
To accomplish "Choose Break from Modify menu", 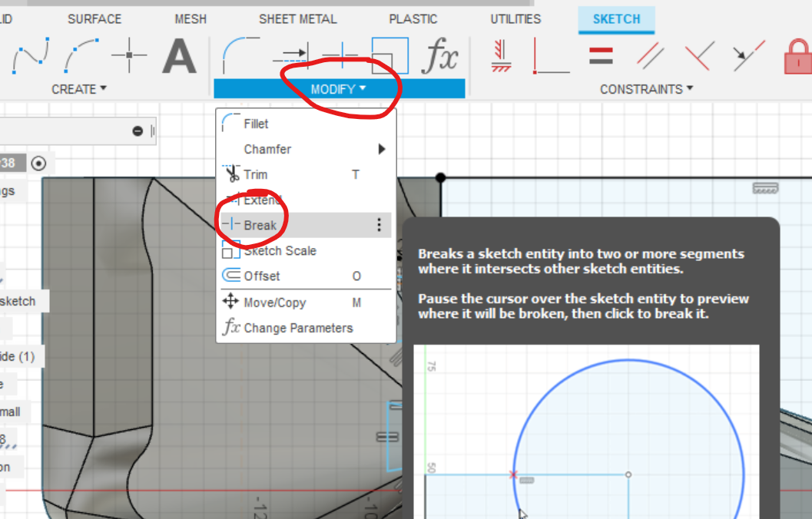I will 306,225.
